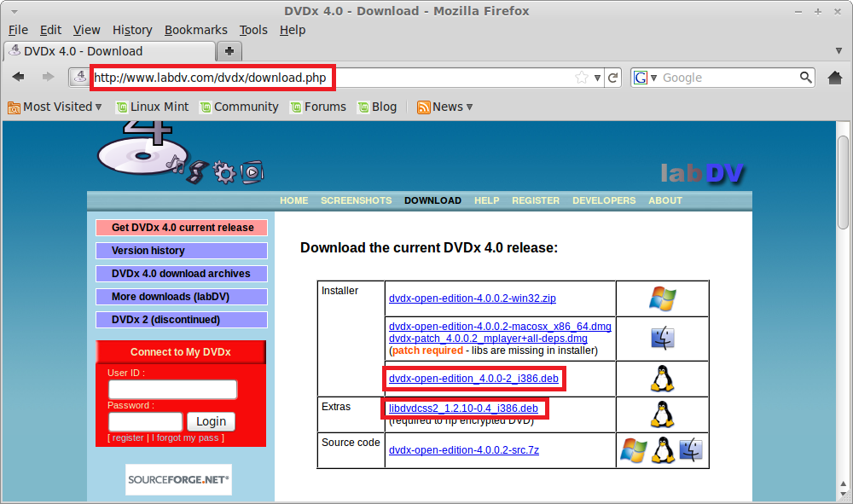Image resolution: width=853 pixels, height=504 pixels.
Task: Open More downloads (labDV)
Action: click(182, 297)
